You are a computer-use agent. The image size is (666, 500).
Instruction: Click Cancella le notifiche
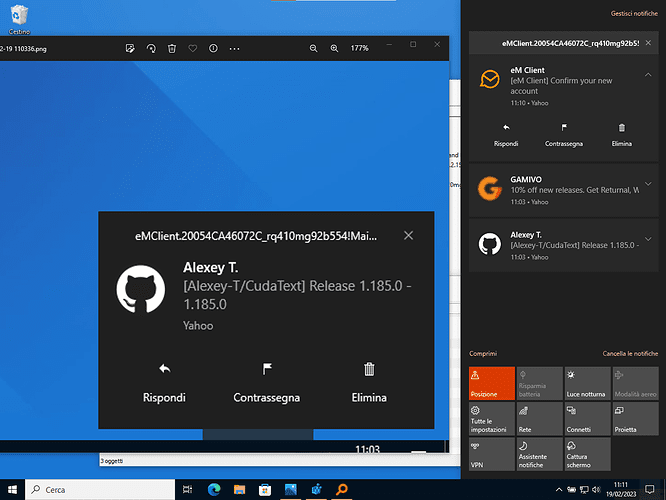pos(630,353)
